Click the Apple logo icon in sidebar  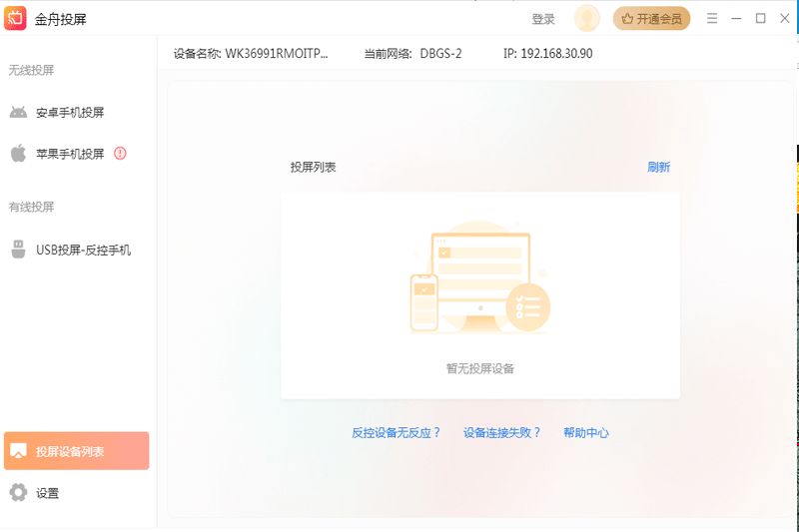click(18, 154)
